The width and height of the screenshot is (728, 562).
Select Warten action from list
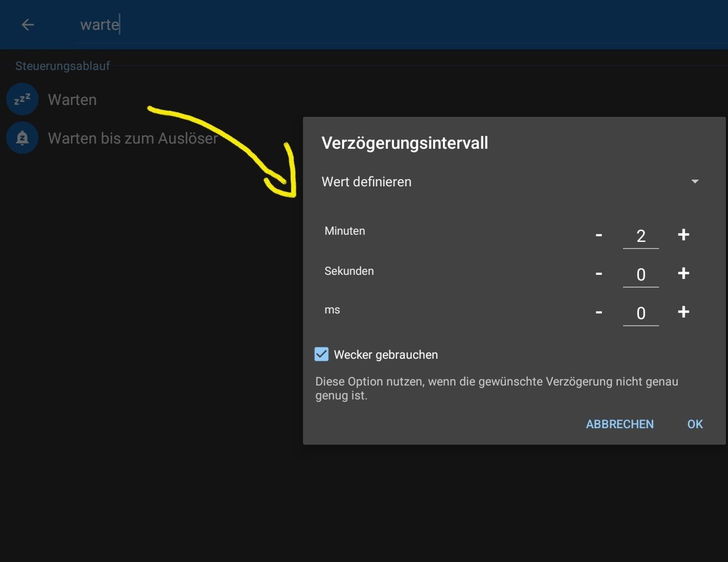pos(72,100)
